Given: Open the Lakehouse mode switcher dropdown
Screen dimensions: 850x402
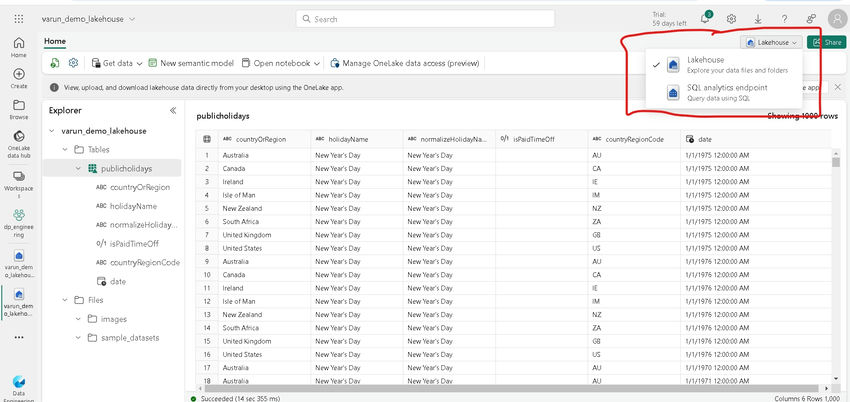Looking at the screenshot, I should [772, 42].
